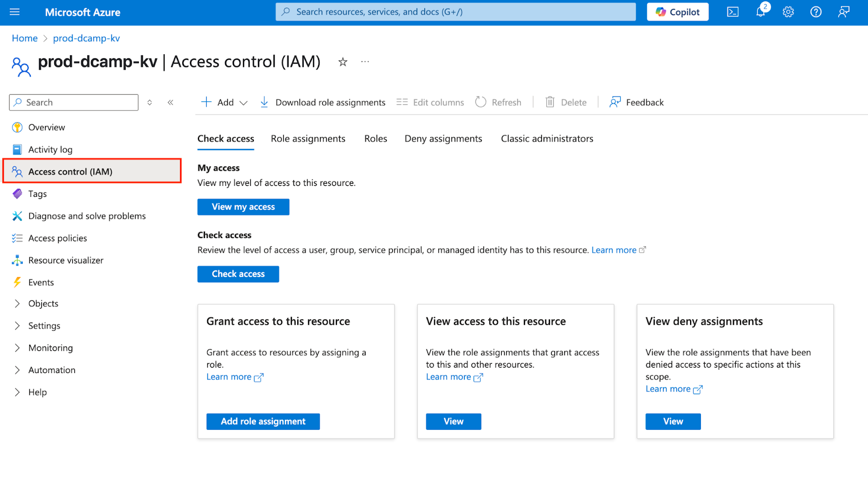The image size is (868, 482).
Task: Switch to the Classic administrators tab
Action: 547,139
